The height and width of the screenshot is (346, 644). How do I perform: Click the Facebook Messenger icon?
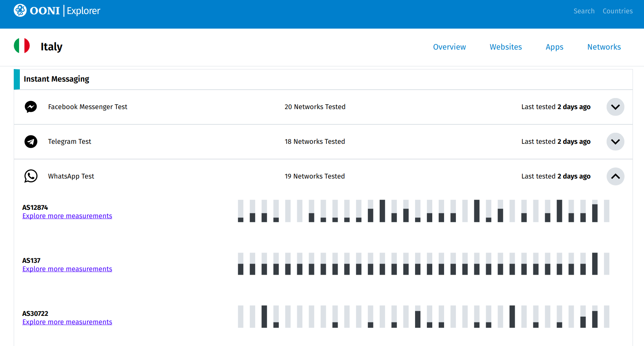[x=31, y=107]
